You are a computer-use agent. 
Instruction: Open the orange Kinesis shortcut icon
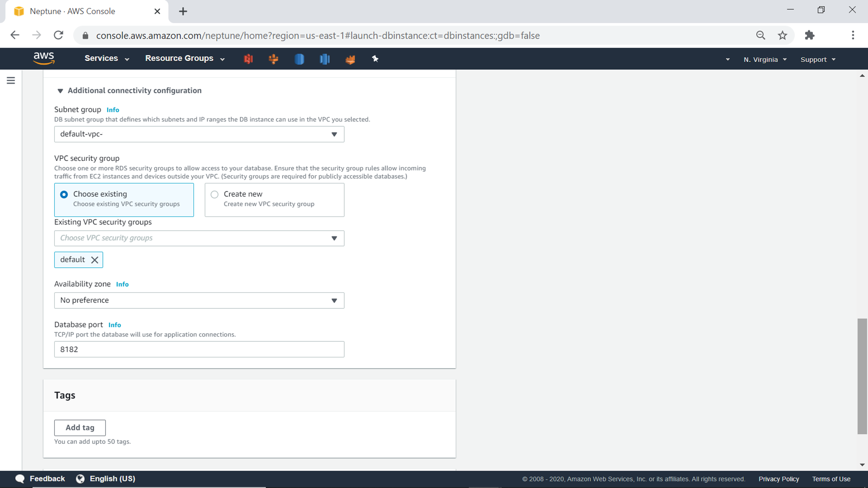[x=350, y=59]
